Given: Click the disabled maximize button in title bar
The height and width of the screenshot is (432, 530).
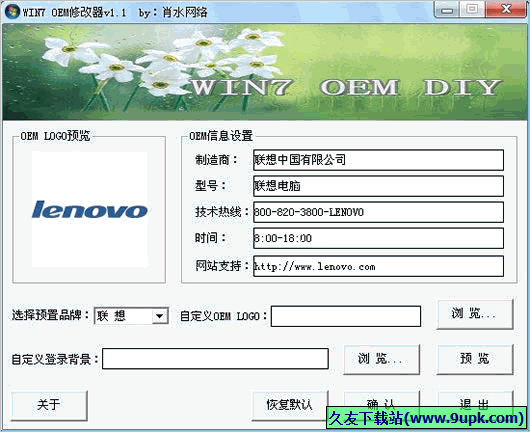Looking at the screenshot, I should (x=472, y=9).
